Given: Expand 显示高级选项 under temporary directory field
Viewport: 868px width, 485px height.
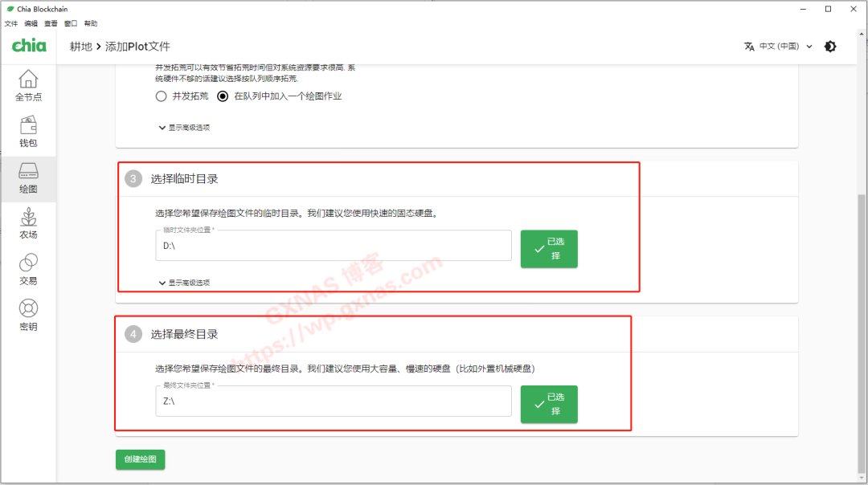Looking at the screenshot, I should tap(184, 283).
